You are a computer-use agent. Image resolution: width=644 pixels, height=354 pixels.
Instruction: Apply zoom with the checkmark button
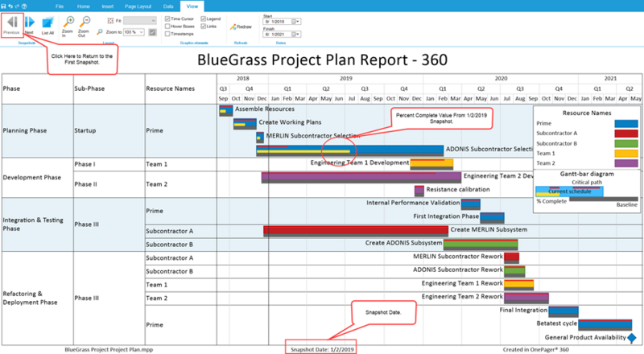pyautogui.click(x=152, y=32)
